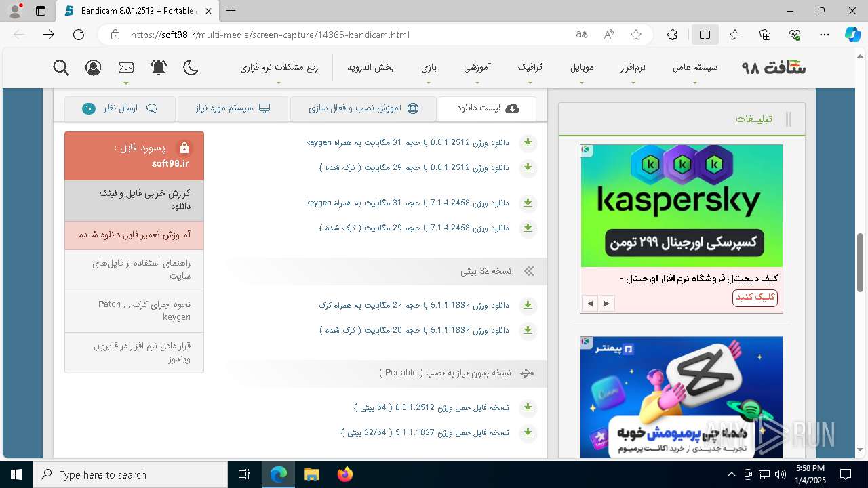Open adding software to Windows firewall guide

134,352
